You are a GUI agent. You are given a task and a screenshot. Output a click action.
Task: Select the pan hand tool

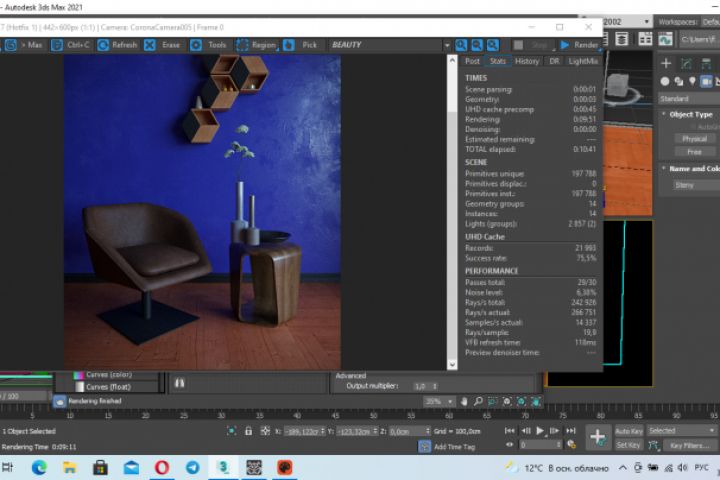tap(464, 401)
